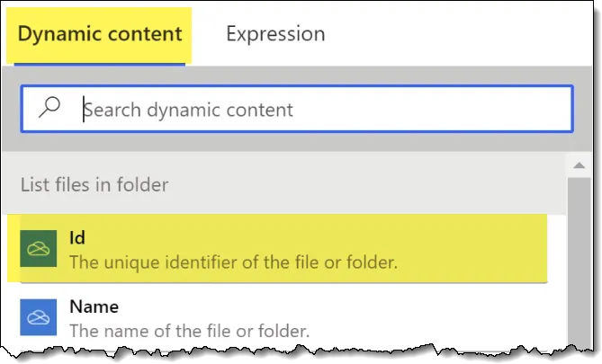Click the word 'folder' in the Id description

370,263
